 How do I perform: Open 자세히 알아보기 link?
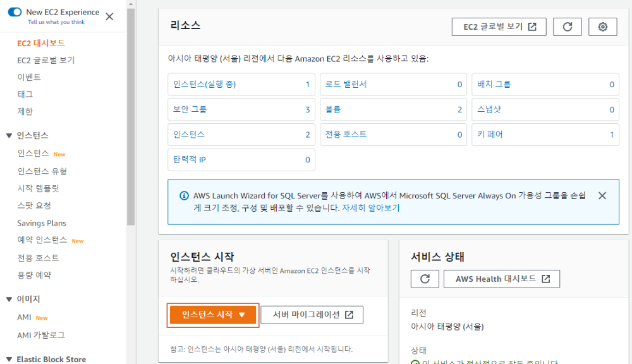click(x=371, y=208)
